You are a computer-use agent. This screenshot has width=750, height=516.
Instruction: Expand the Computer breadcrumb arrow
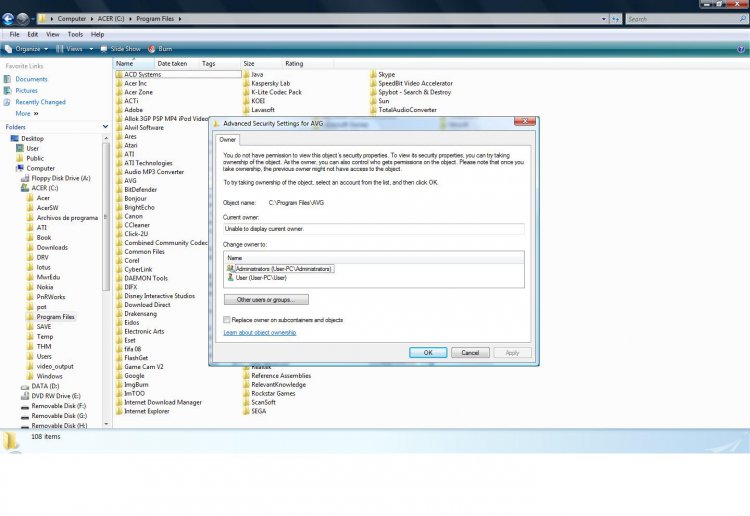(93, 19)
